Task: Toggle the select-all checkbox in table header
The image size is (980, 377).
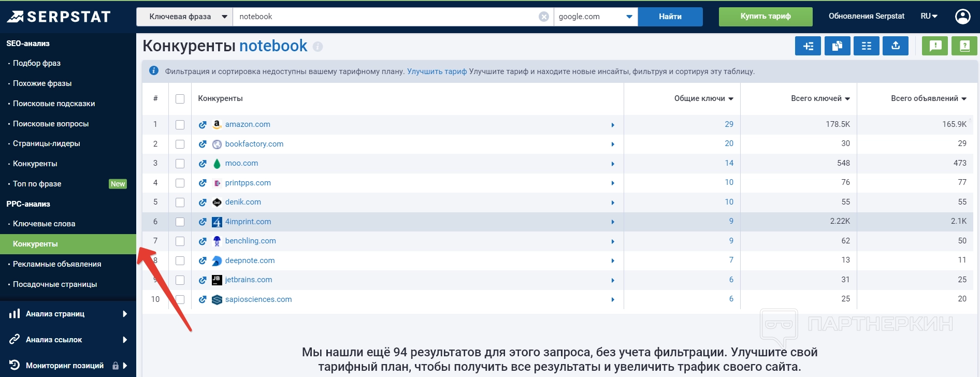Action: (180, 99)
